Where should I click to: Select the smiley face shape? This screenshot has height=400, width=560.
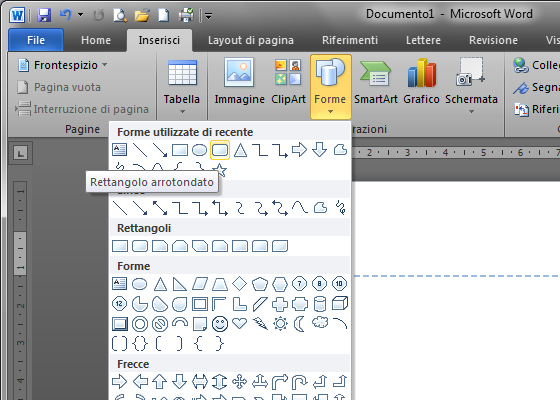pos(220,324)
